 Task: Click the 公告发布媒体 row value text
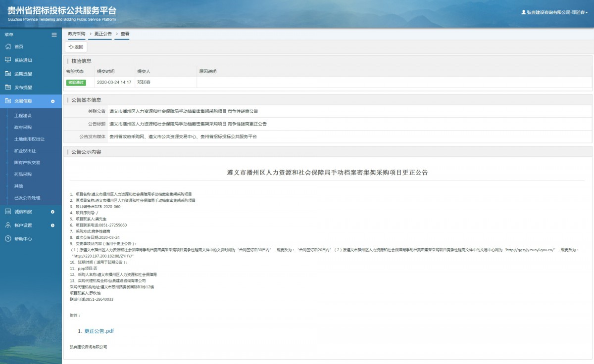183,136
